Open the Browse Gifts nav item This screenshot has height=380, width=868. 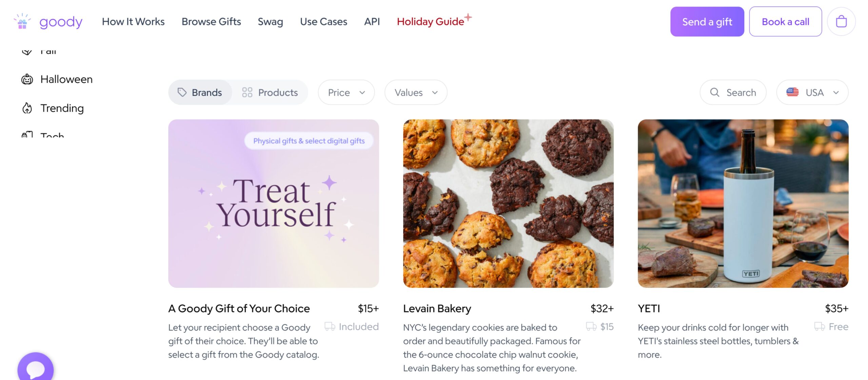(x=211, y=22)
